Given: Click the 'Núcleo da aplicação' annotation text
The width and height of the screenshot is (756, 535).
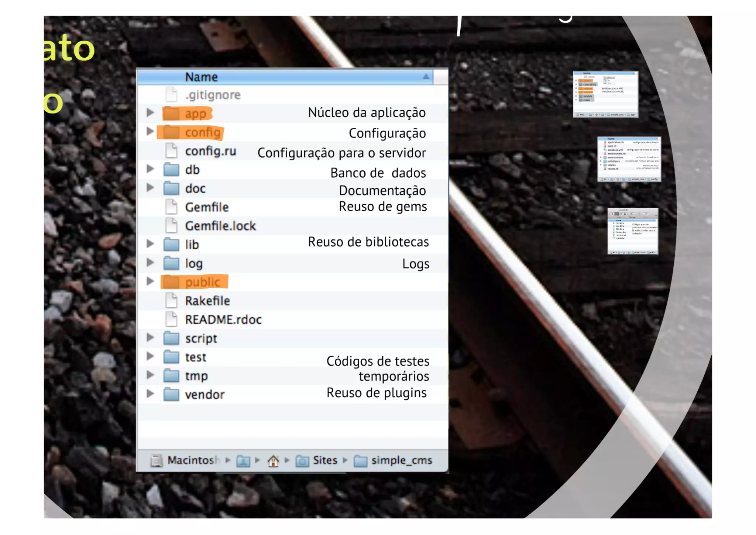Looking at the screenshot, I should tap(367, 113).
